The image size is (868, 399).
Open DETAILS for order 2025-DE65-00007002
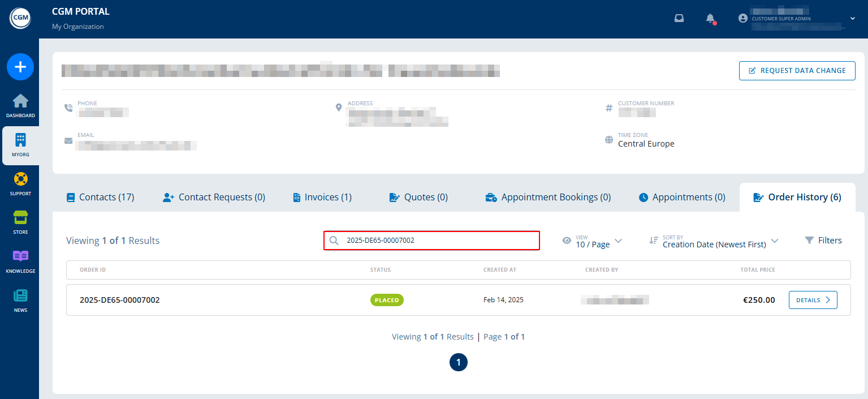(x=813, y=299)
